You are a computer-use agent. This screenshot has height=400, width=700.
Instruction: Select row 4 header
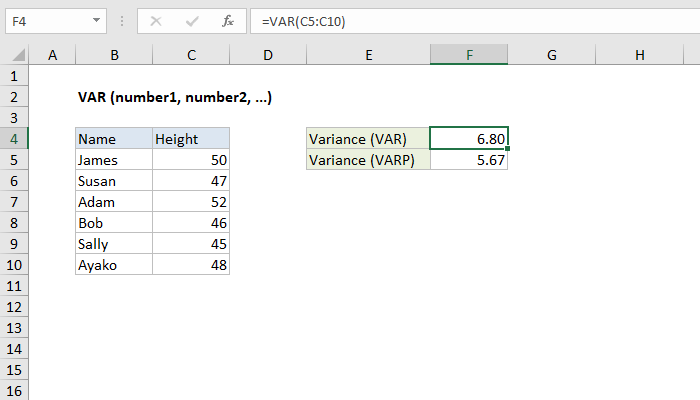coord(14,139)
